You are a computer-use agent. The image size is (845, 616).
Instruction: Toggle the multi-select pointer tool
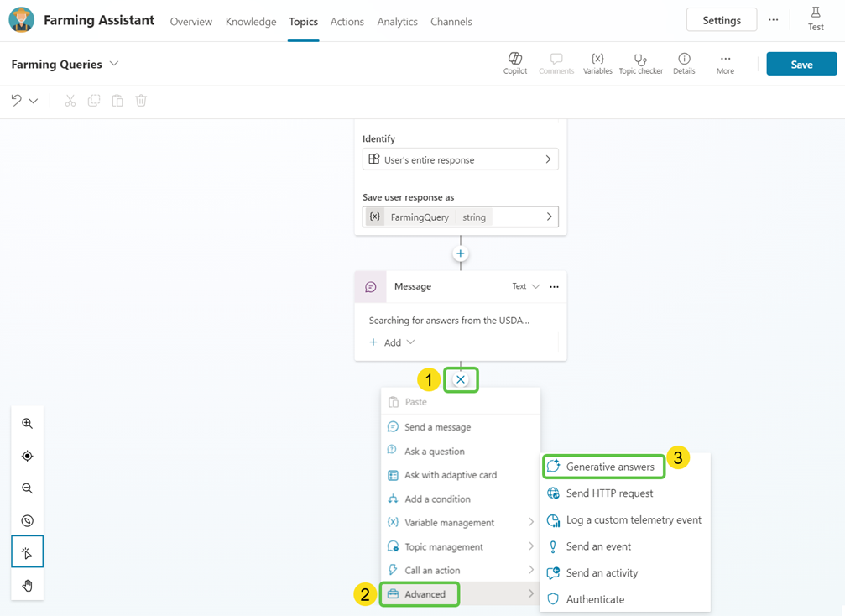(x=28, y=552)
